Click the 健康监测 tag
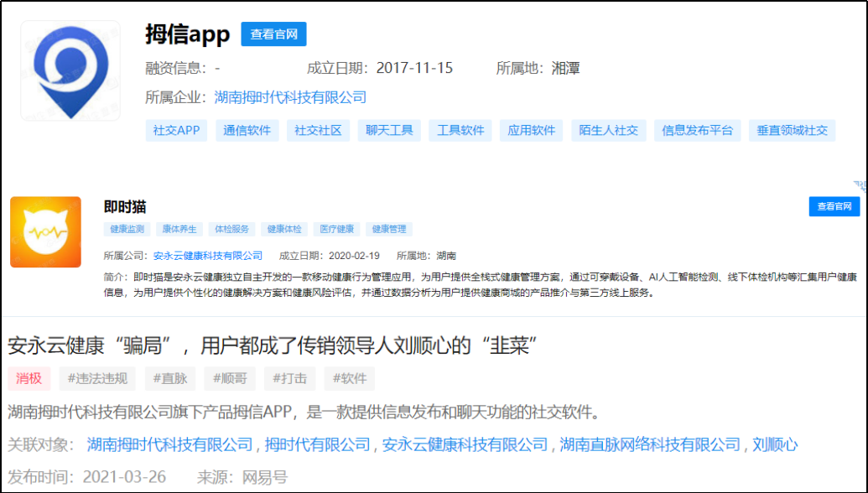The height and width of the screenshot is (493, 868). 127,229
